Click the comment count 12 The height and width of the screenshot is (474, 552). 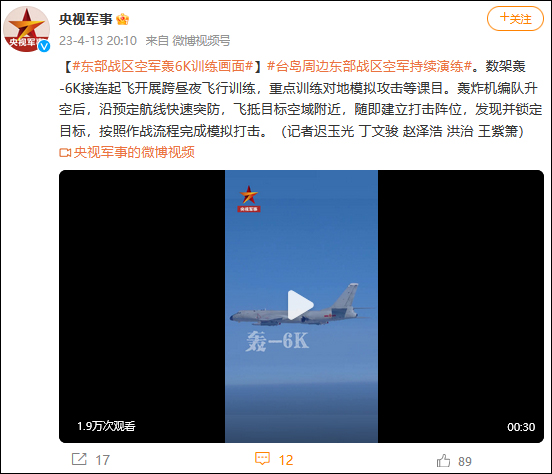tap(286, 460)
